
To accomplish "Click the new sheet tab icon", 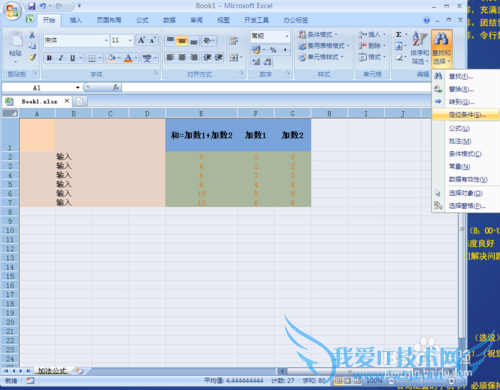I will (80, 371).
